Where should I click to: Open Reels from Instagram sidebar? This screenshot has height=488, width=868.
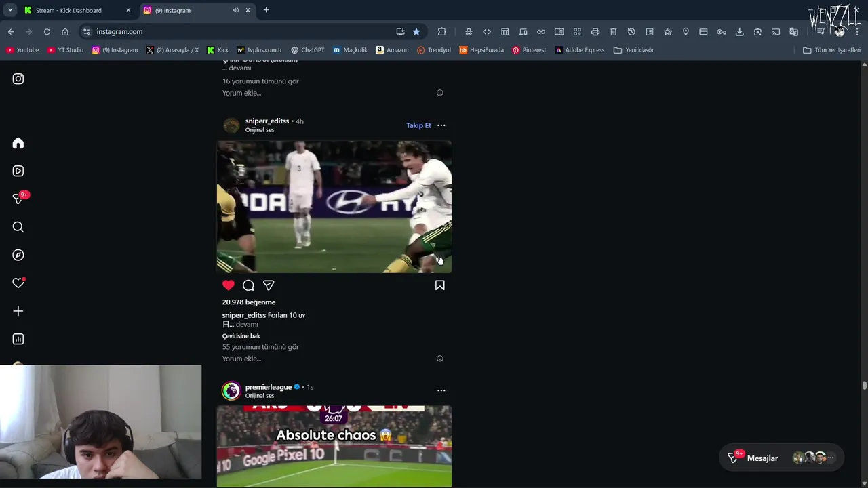tap(18, 171)
